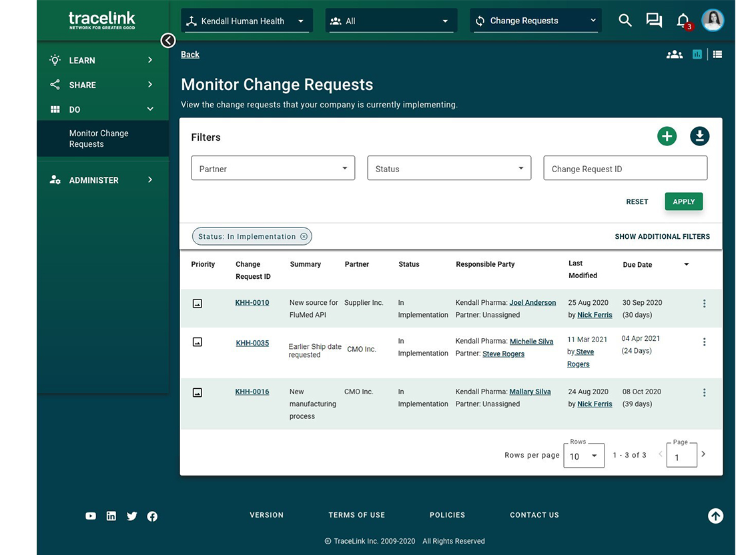
Task: Open the Status filter dropdown
Action: [x=449, y=168]
